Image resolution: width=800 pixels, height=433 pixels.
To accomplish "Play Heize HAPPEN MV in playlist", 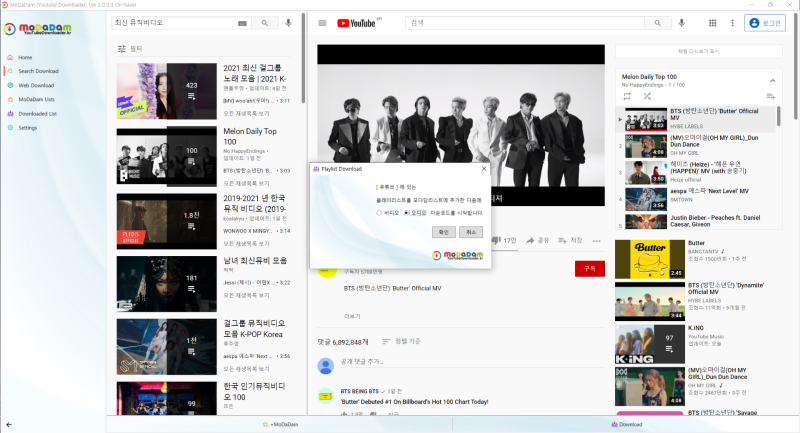I will pyautogui.click(x=695, y=172).
